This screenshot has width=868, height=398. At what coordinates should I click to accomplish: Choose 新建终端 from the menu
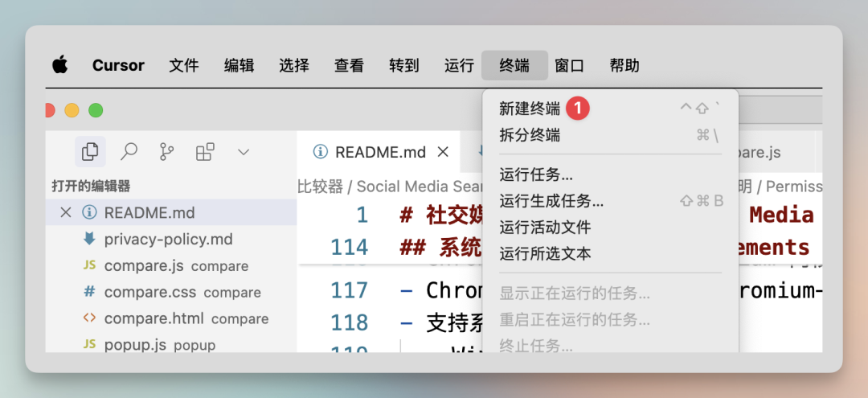tap(611, 109)
